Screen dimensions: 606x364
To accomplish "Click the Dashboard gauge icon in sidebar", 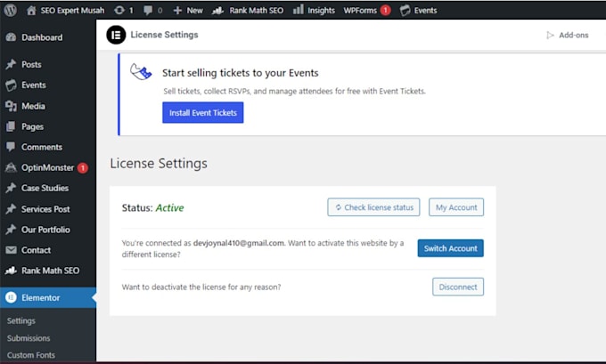I will point(12,37).
